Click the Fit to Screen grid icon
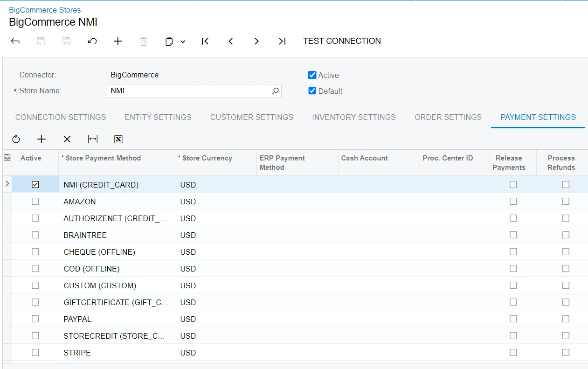This screenshot has height=369, width=588. click(x=93, y=139)
